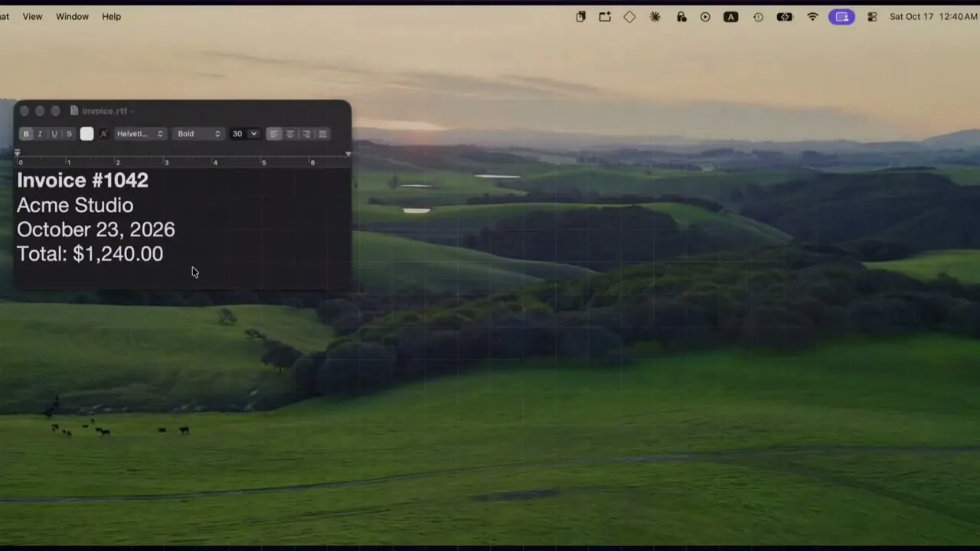Expand the chevron beside the invoice.rtf title
The image size is (980, 551).
[132, 112]
